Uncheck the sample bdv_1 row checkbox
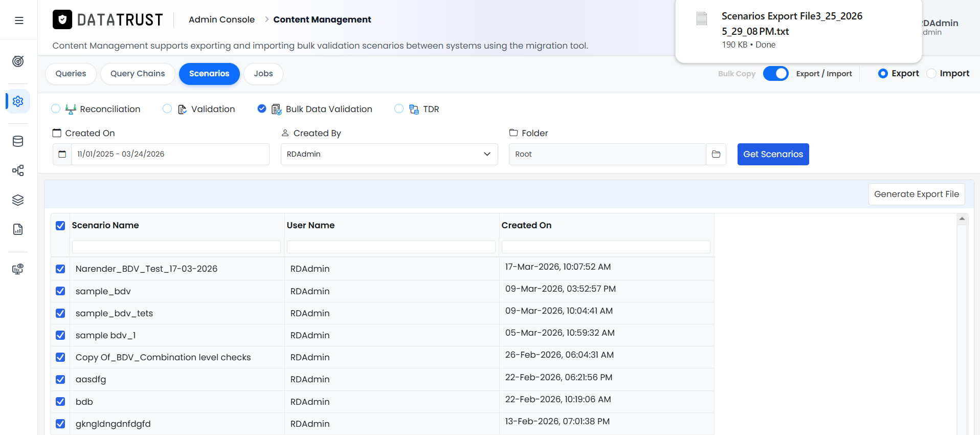The height and width of the screenshot is (435, 980). tap(60, 335)
